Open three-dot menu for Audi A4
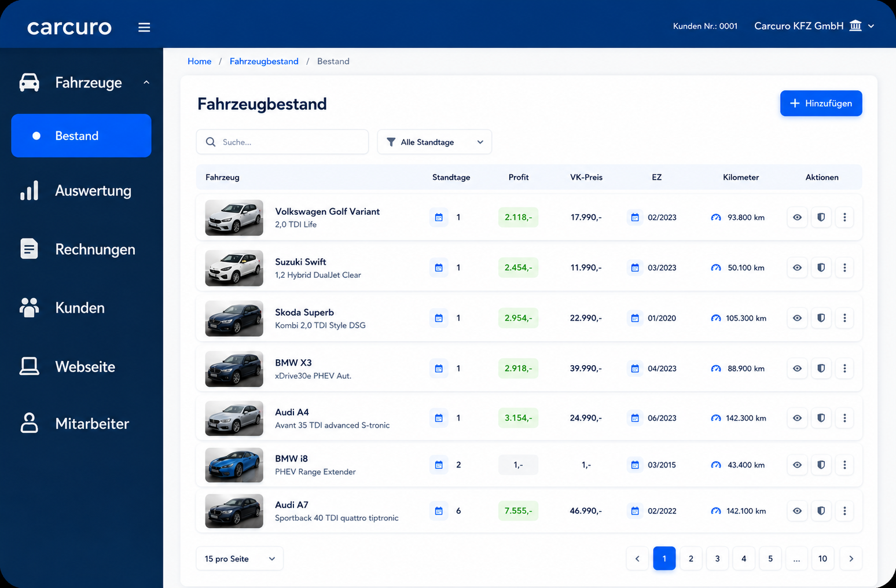This screenshot has width=896, height=588. point(844,418)
